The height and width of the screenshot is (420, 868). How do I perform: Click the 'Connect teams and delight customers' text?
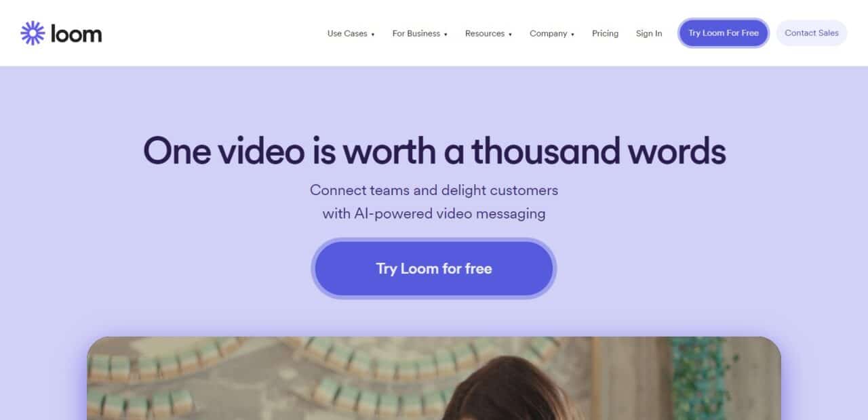[434, 190]
